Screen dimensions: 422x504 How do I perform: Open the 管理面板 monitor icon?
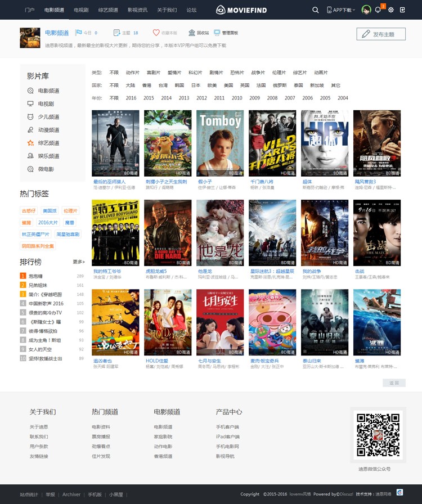[x=217, y=33]
